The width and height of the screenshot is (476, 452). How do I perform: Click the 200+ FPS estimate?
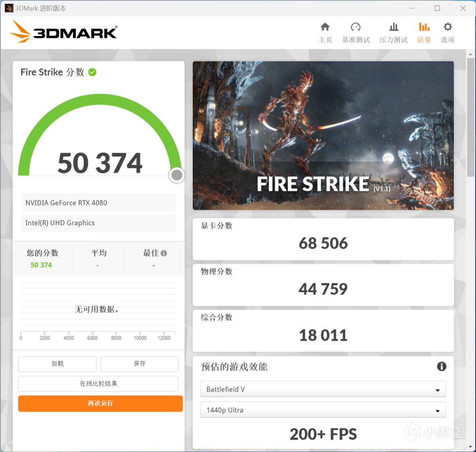(323, 434)
